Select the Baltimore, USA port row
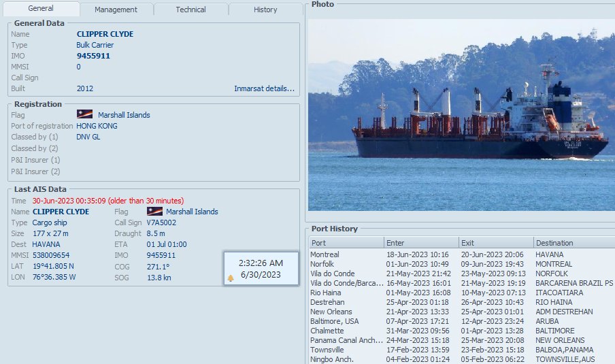The width and height of the screenshot is (615, 364). click(462, 321)
